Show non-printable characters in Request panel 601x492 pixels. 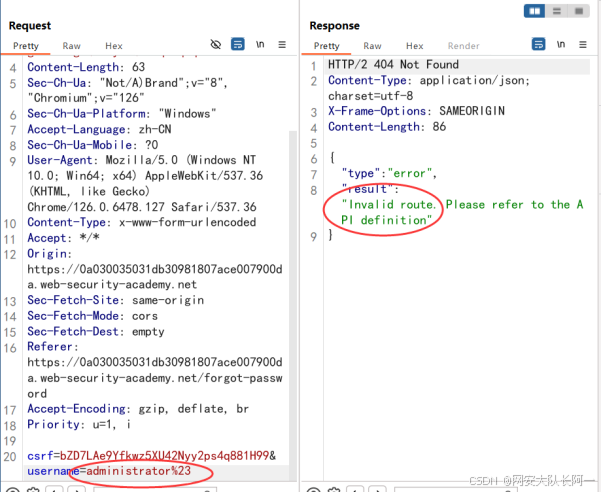[261, 45]
